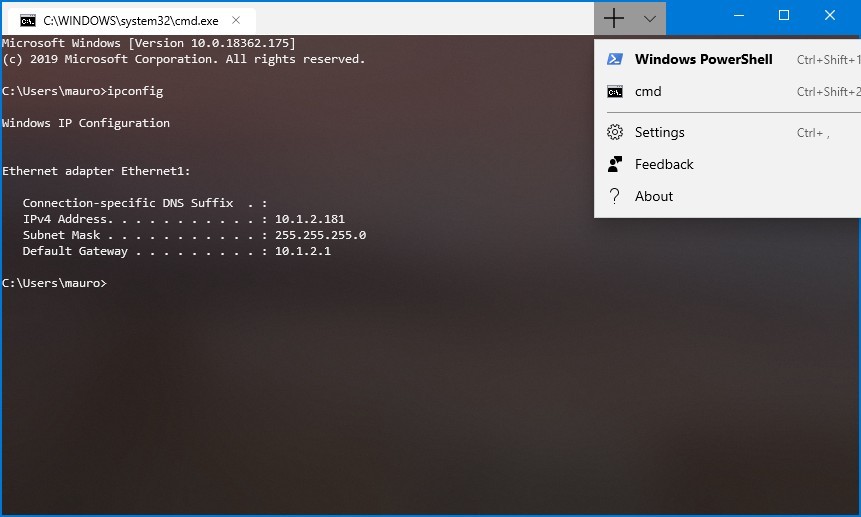
Task: Minimize the terminal window
Action: [739, 16]
